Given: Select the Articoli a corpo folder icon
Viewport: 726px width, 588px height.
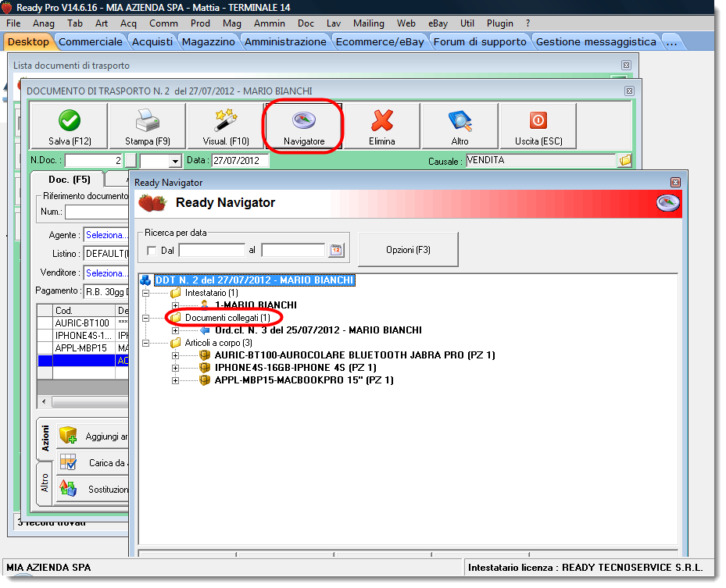Looking at the screenshot, I should 176,343.
